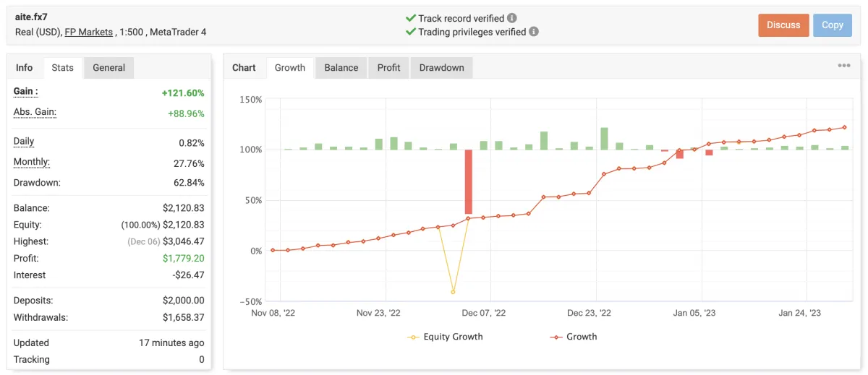The image size is (868, 375).
Task: Click the large red loss bar
Action: point(468,181)
